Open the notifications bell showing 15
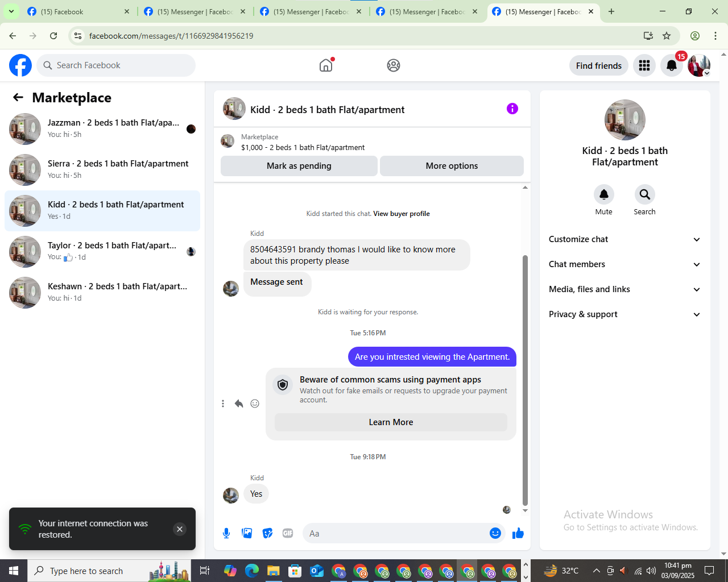This screenshot has height=582, width=728. pyautogui.click(x=672, y=65)
